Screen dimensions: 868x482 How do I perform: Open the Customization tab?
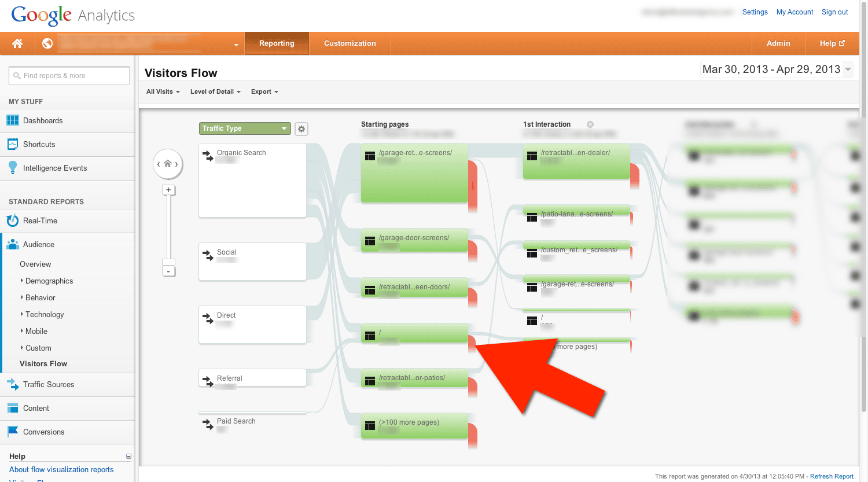click(350, 43)
